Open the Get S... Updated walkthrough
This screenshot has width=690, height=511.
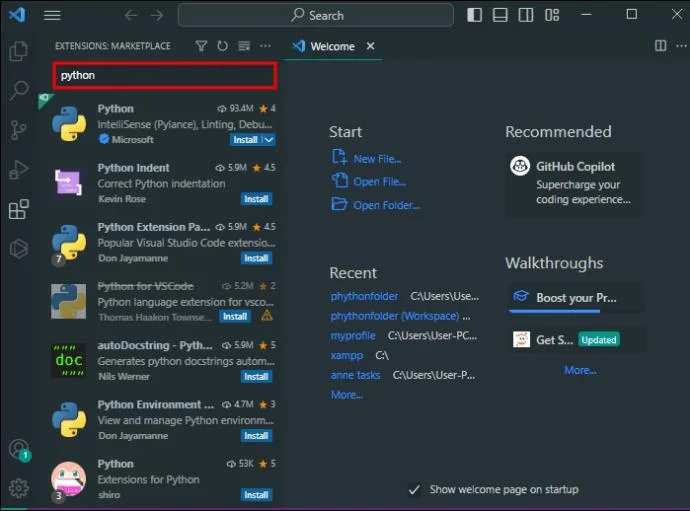[x=575, y=339]
